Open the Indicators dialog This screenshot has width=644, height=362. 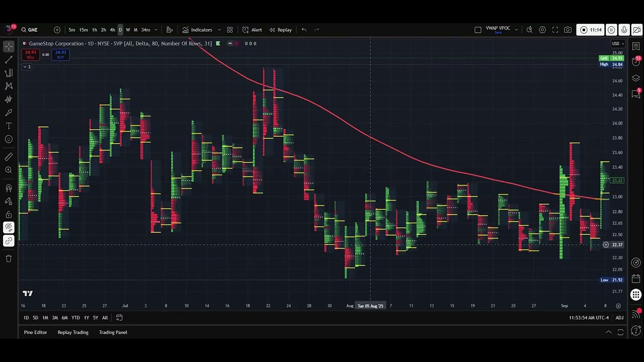click(197, 30)
